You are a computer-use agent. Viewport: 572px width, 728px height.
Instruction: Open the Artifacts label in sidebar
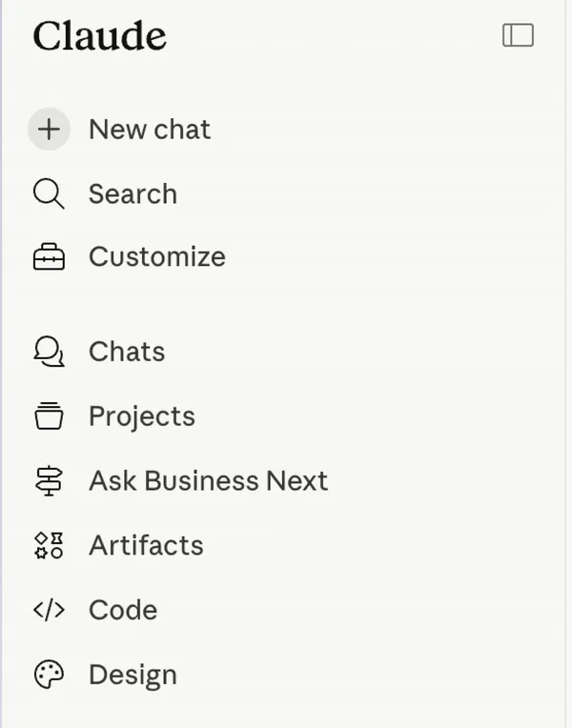(x=146, y=546)
